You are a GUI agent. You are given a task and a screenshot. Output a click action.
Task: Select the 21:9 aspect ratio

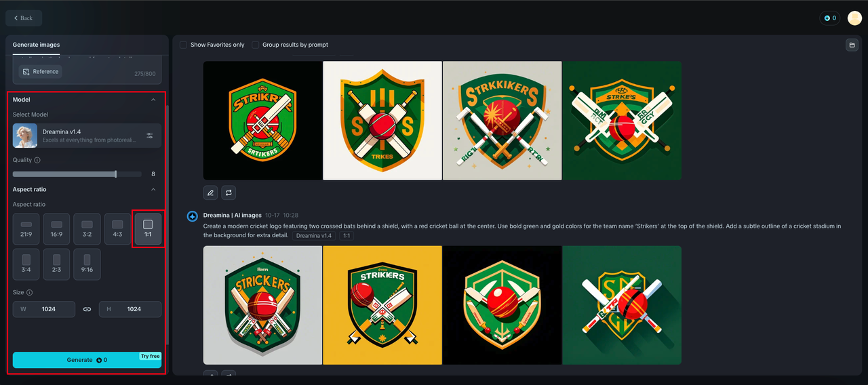26,229
